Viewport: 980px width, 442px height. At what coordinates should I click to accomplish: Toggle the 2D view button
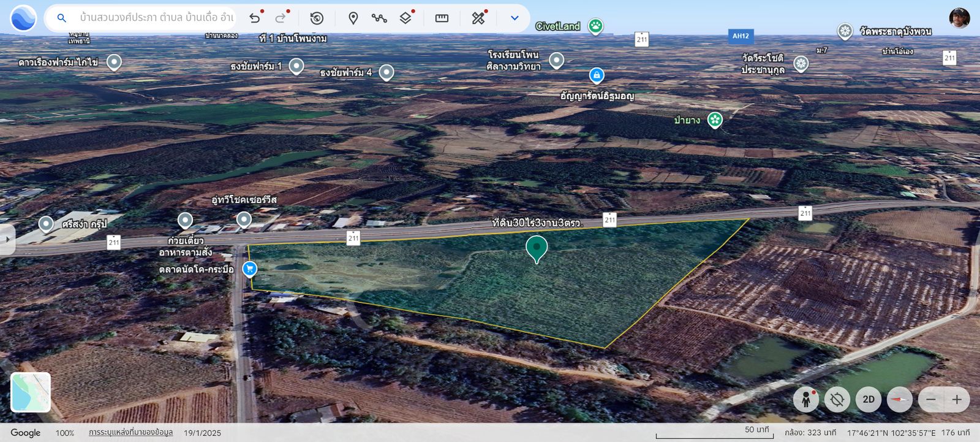[869, 400]
